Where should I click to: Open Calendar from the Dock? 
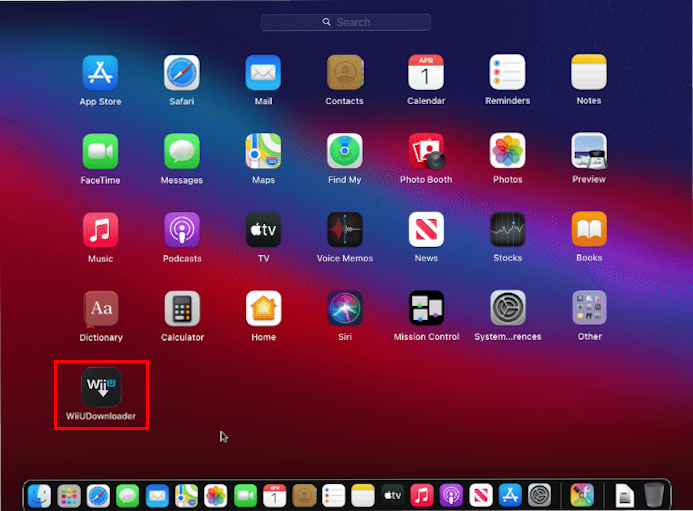(x=274, y=496)
